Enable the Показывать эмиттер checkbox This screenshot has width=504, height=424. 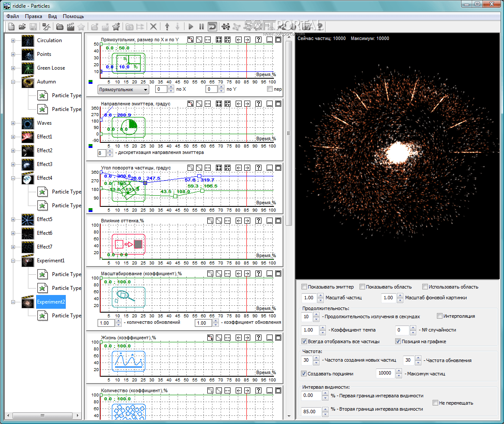304,287
